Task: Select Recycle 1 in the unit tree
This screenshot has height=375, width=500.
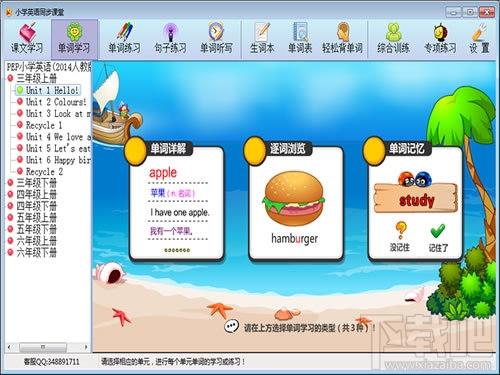Action: tap(44, 125)
